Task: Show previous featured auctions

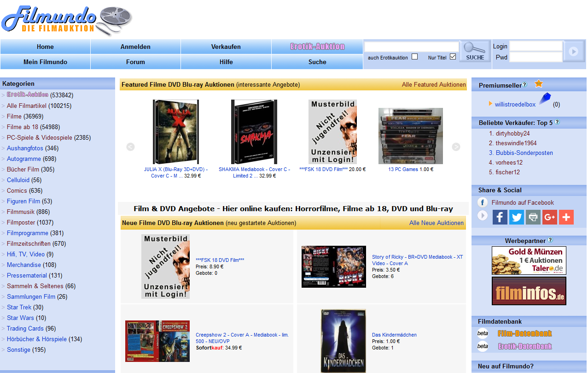Action: pos(130,147)
